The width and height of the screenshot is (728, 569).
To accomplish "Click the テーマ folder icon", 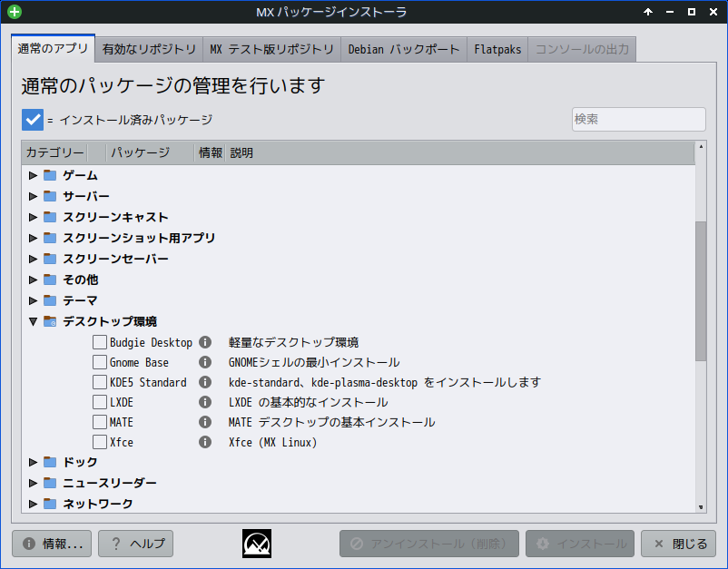I will pos(50,300).
